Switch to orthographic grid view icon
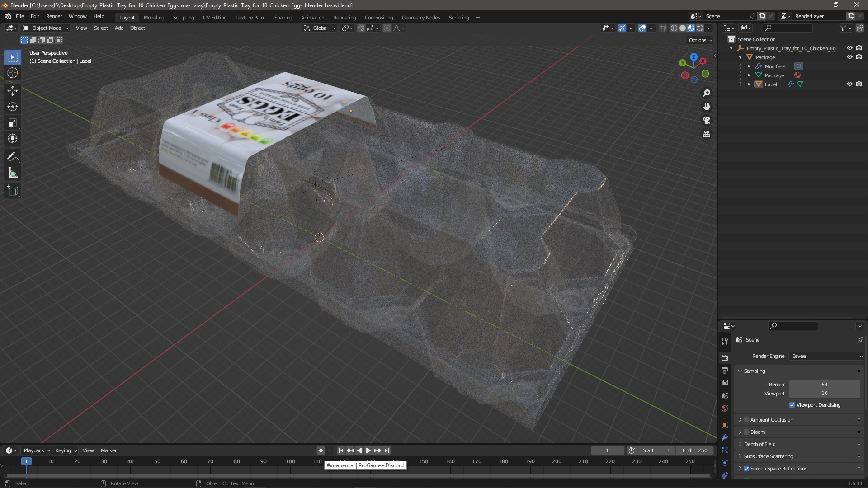The image size is (868, 488). tap(707, 134)
